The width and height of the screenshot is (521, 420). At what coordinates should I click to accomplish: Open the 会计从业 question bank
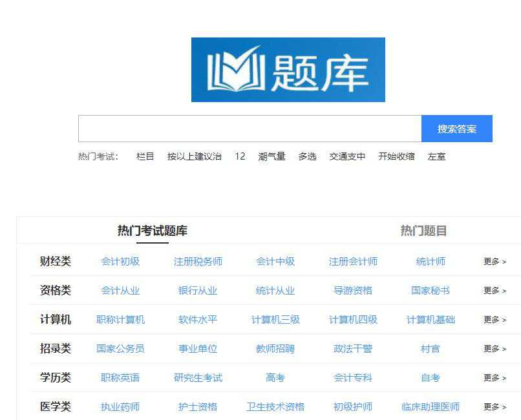[120, 291]
